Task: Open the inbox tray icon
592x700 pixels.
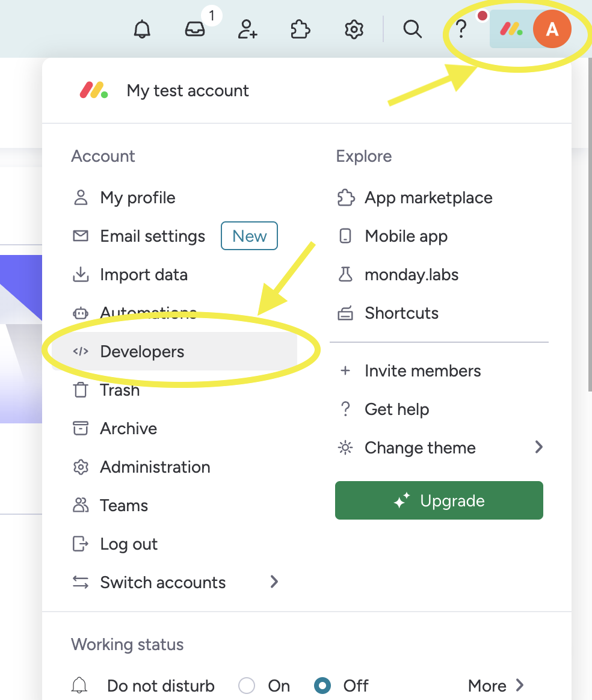Action: click(195, 29)
